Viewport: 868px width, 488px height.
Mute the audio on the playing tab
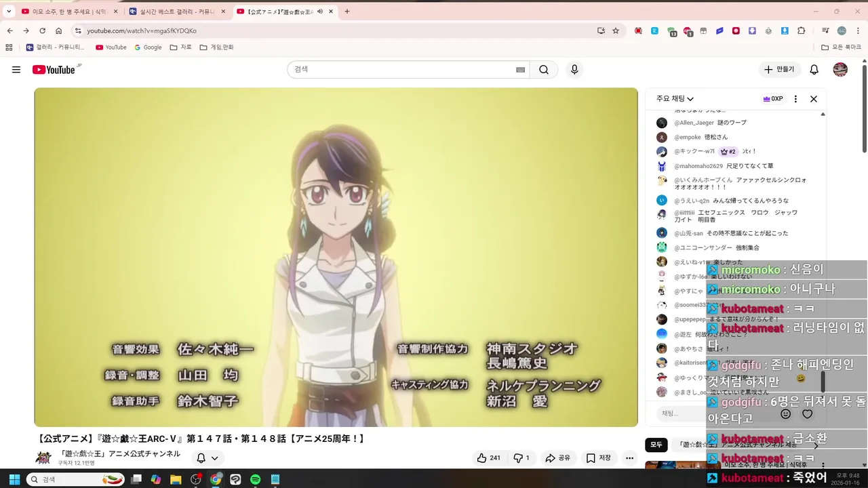pos(319,12)
